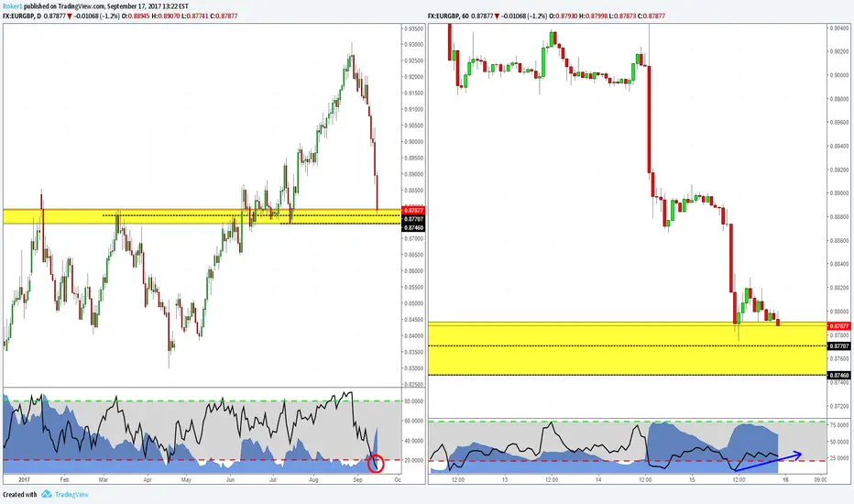854x504 pixels.
Task: Click the 0.87200 value on the hourly price axis
Action: [839, 406]
